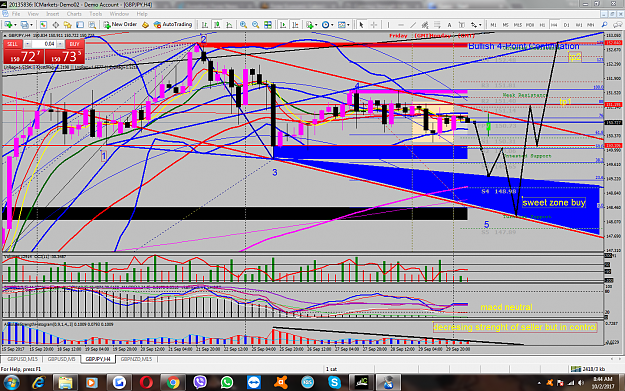The height and width of the screenshot is (391, 625).
Task: Switch timeframe to M15
Action: (517, 25)
